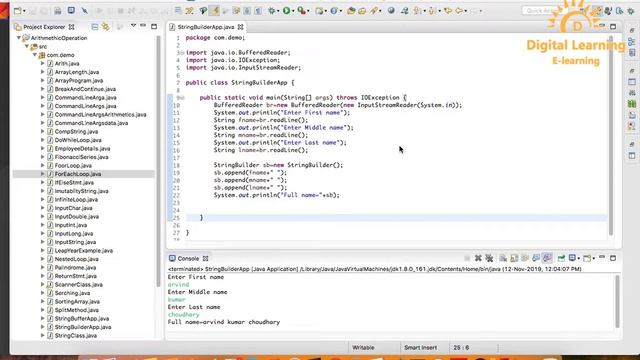Click the Run button in toolbar
This screenshot has width=640, height=360.
tap(287, 11)
